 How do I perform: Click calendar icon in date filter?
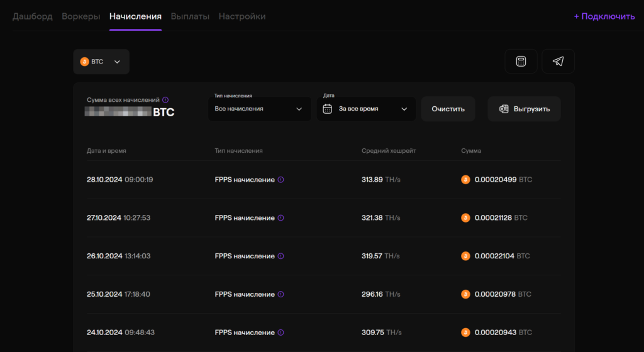pyautogui.click(x=327, y=109)
